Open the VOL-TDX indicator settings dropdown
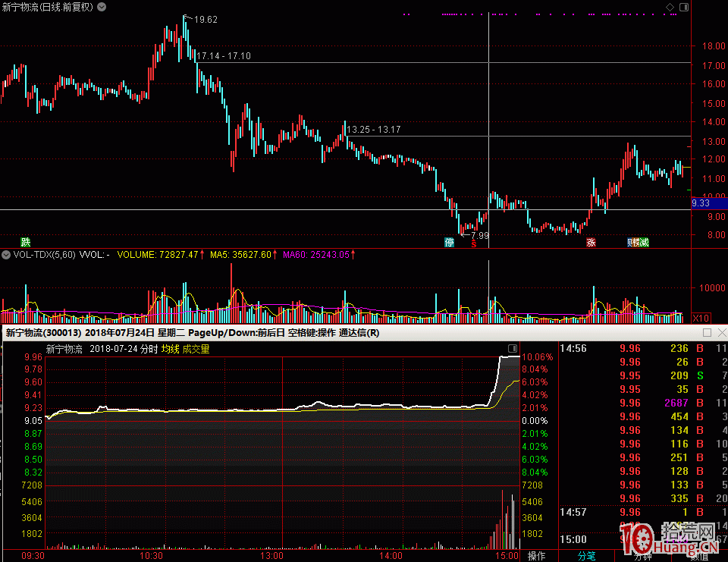This screenshot has width=728, height=562. [6, 255]
